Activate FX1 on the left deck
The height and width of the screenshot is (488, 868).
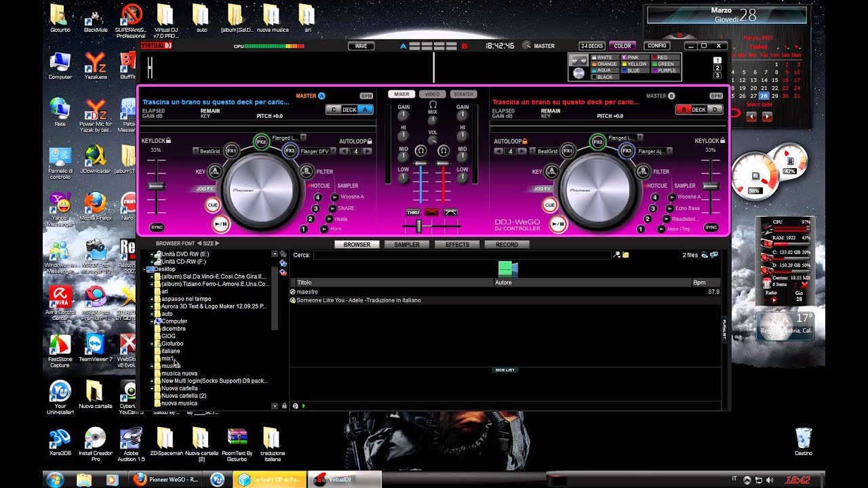tap(231, 150)
